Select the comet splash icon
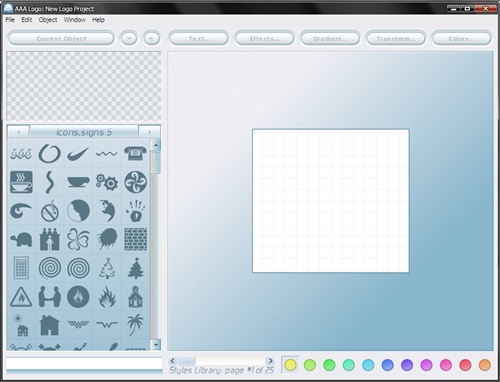 [x=107, y=239]
